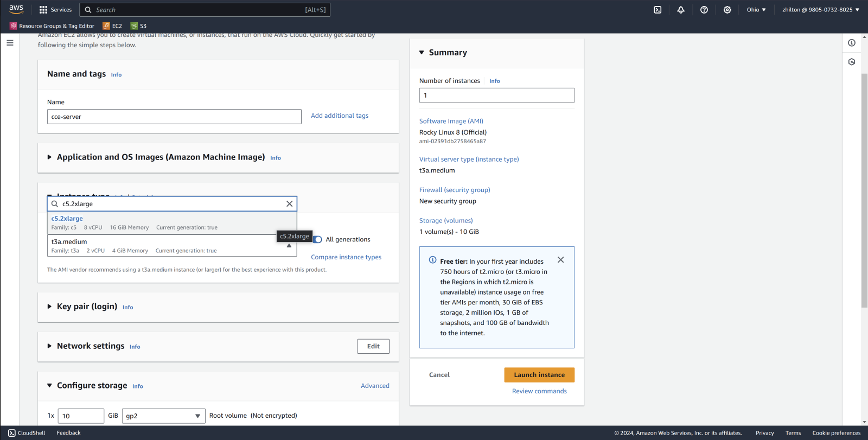The image size is (868, 440).
Task: Open the gp2 volume type dropdown
Action: click(164, 416)
